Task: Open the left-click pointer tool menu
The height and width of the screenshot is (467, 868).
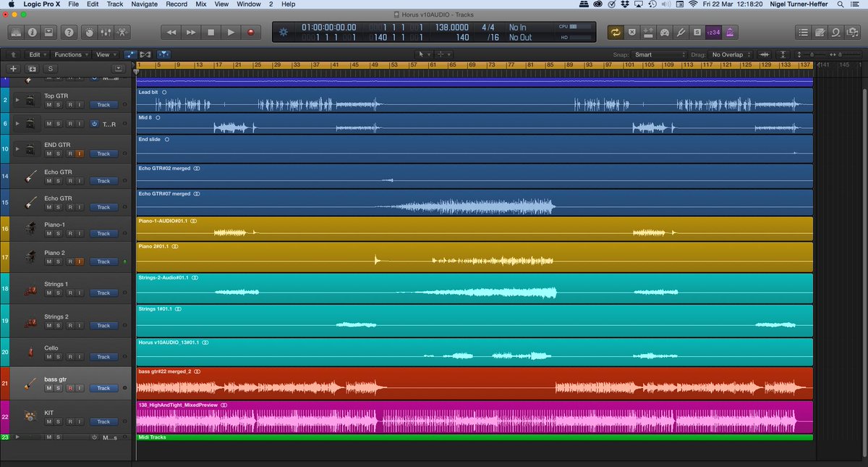Action: [x=424, y=54]
